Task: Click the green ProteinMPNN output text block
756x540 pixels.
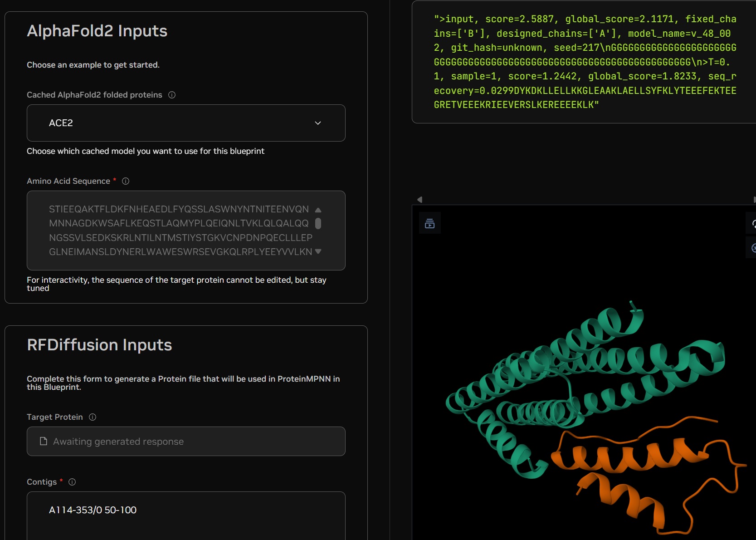Action: click(x=585, y=62)
